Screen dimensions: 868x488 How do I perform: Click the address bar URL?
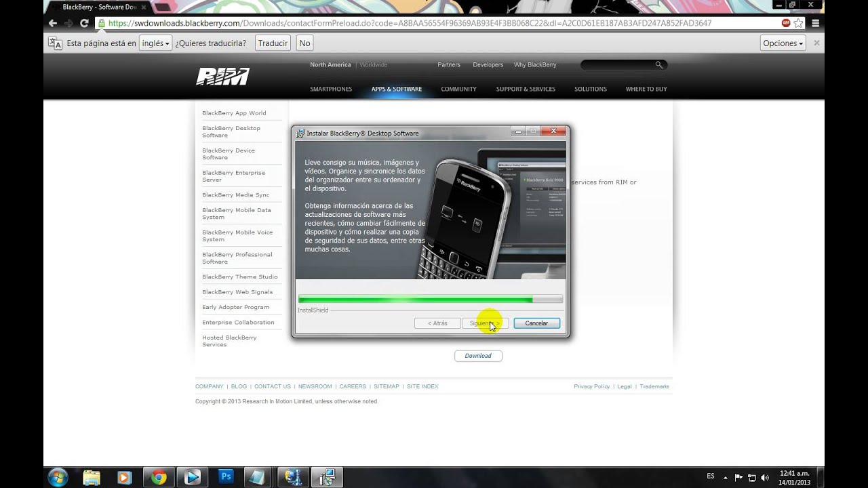click(x=410, y=23)
